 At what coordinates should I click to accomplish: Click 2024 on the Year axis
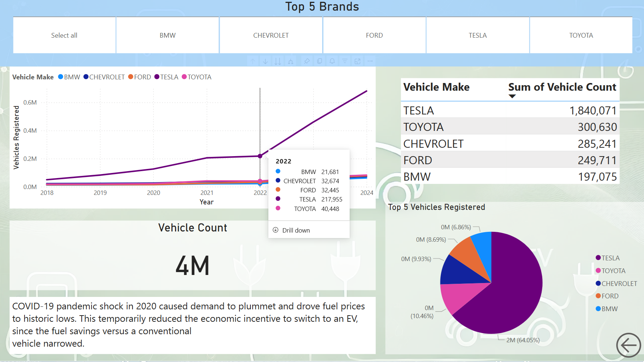point(366,193)
